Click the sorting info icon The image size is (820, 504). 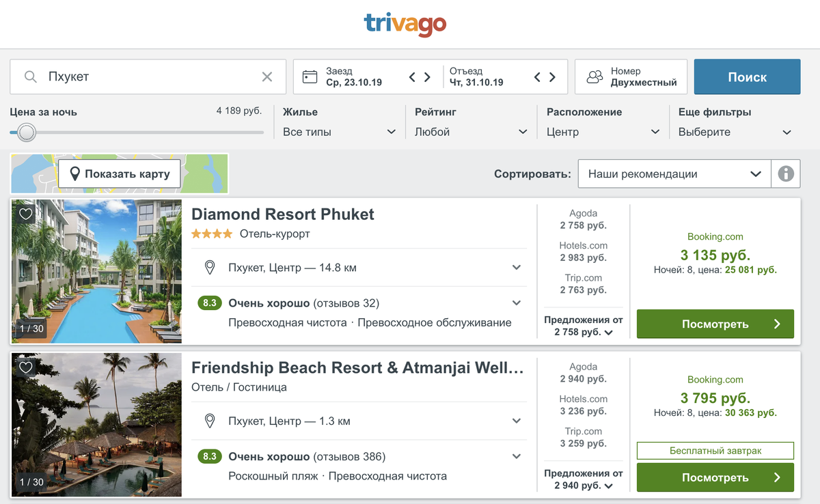[x=786, y=173]
